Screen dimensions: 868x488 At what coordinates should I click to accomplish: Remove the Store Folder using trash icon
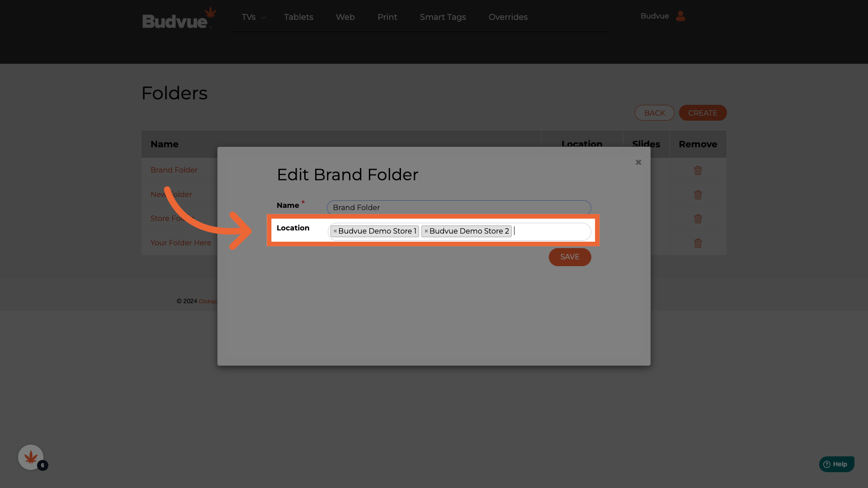tap(698, 219)
